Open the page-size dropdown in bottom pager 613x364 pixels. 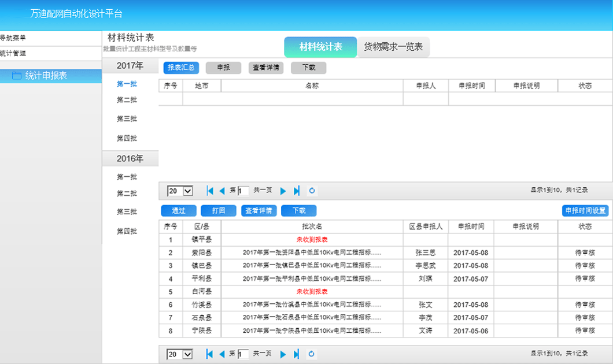[x=180, y=354]
